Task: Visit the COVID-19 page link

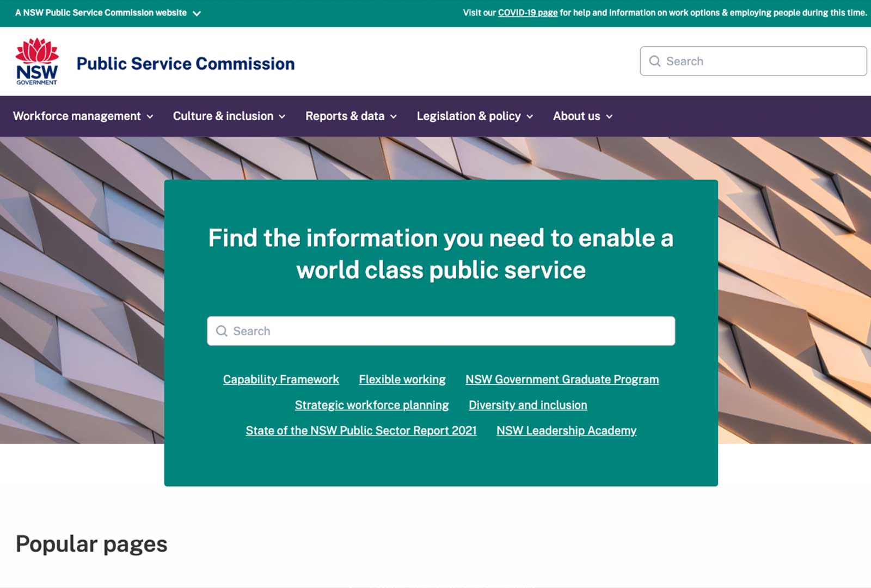Action: click(527, 12)
